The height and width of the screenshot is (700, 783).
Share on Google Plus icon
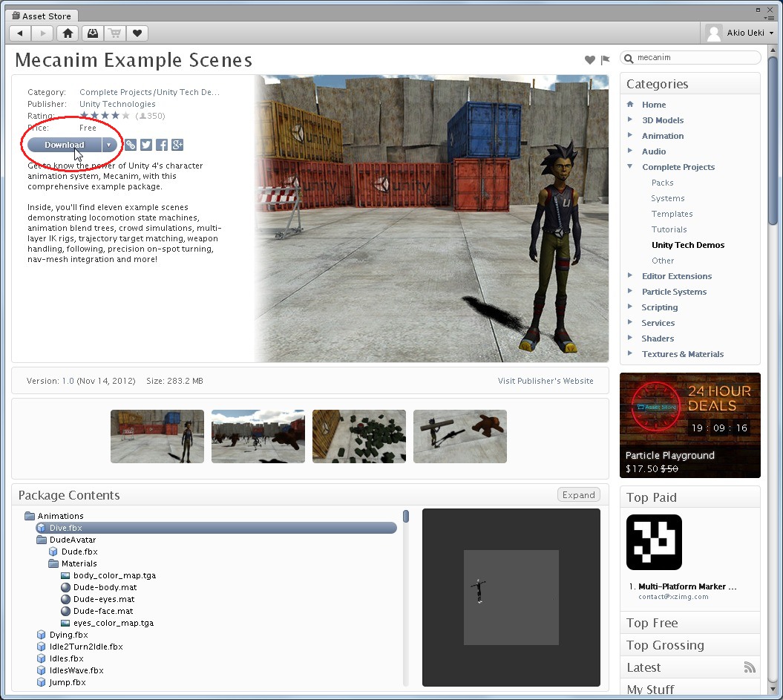point(177,145)
